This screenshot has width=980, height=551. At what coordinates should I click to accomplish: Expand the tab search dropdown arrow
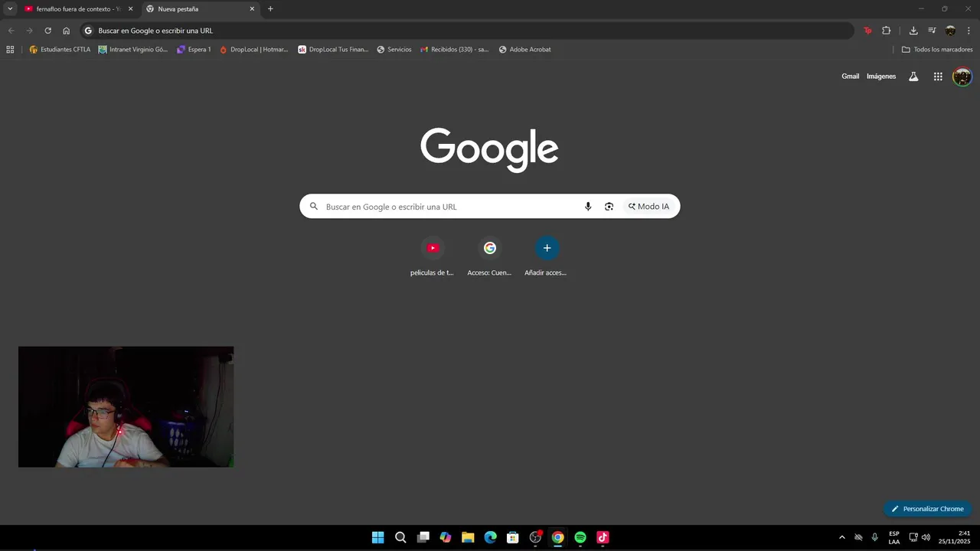click(x=10, y=9)
